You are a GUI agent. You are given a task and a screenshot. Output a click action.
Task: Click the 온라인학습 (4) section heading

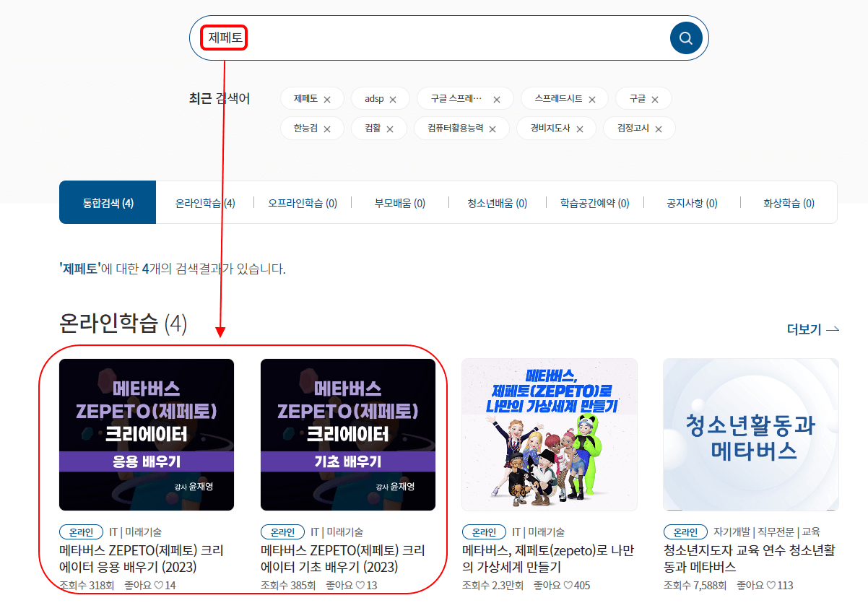click(x=123, y=324)
